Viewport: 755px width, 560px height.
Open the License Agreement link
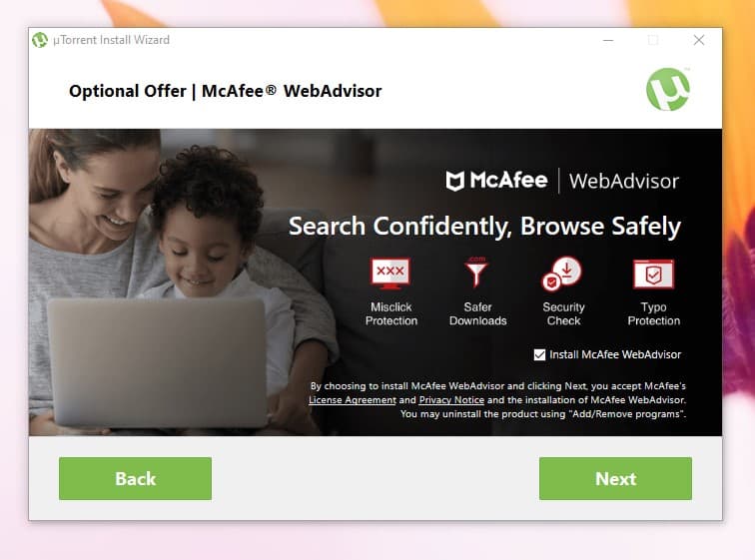353,400
